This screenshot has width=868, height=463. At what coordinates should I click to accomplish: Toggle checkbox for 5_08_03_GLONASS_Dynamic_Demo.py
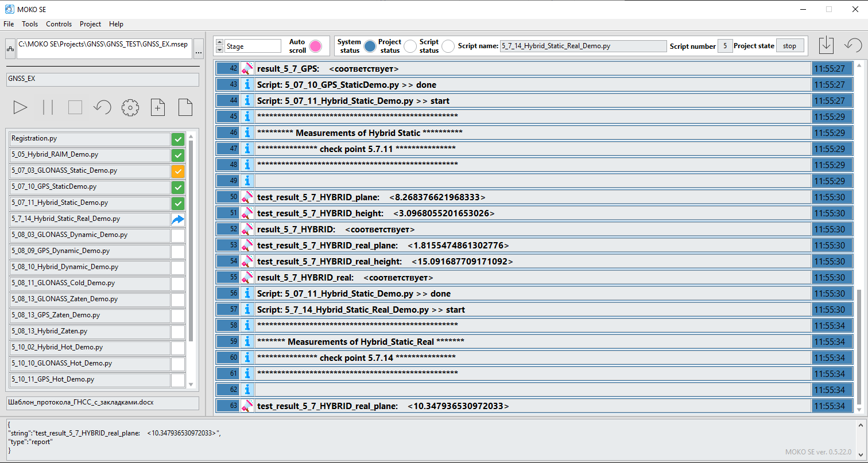pos(178,235)
